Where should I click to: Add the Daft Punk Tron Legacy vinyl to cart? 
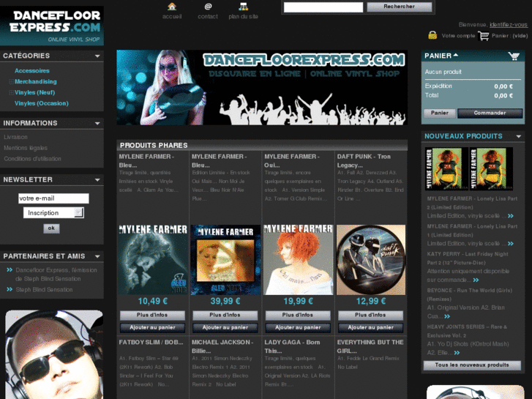(x=370, y=328)
